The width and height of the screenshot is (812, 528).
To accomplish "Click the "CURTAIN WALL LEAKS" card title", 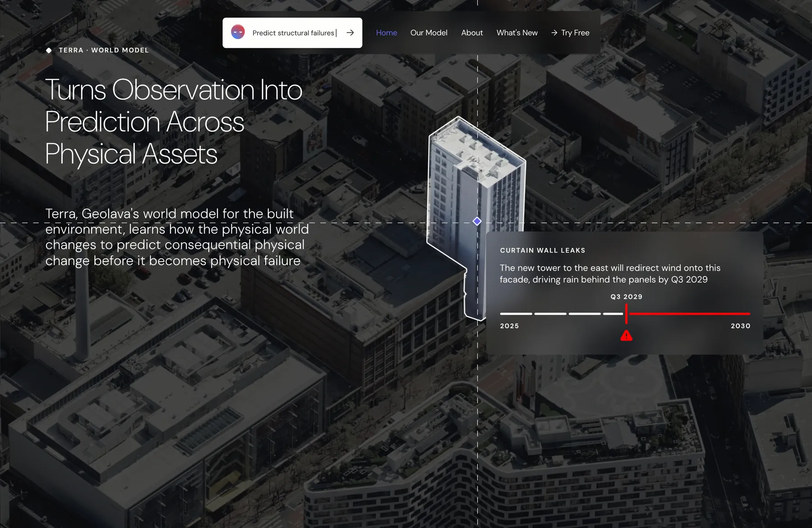I will click(543, 250).
